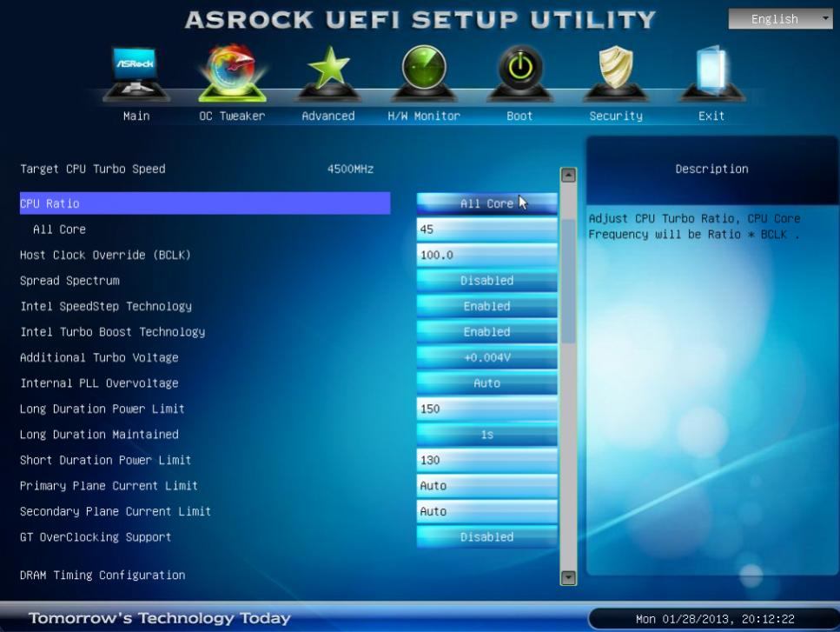The height and width of the screenshot is (632, 840).
Task: Toggle GT OverClocking Support Disabled option
Action: 487,537
